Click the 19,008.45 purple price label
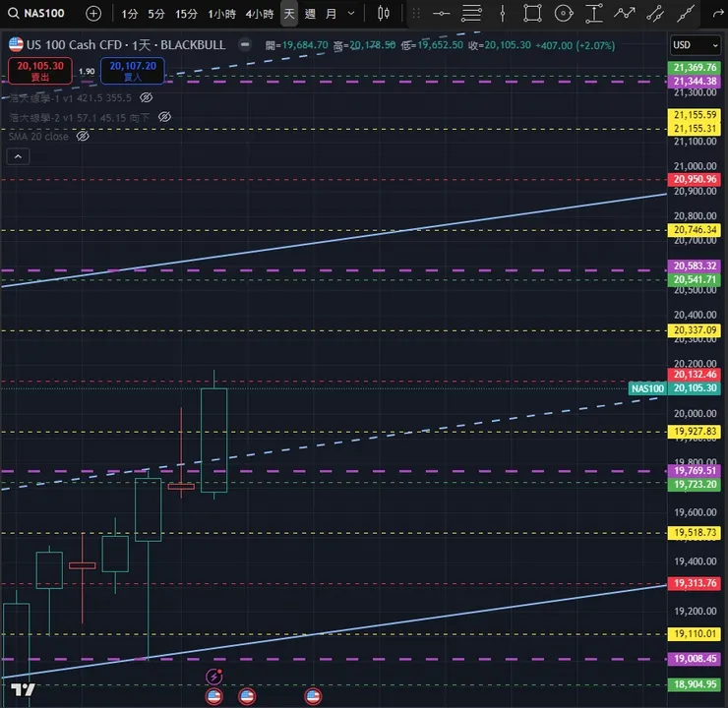Screen dimensions: 728x708 695,659
